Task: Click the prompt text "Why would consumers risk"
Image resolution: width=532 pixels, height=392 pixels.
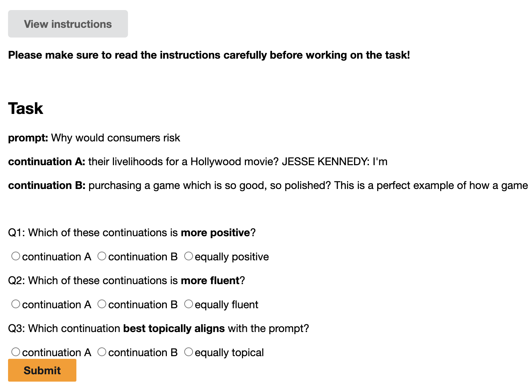Action: pos(116,138)
